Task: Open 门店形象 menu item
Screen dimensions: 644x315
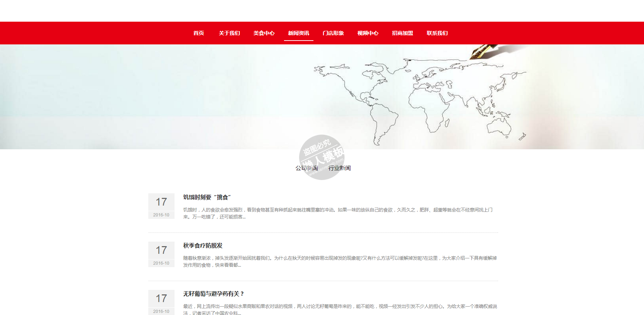Action: [333, 33]
